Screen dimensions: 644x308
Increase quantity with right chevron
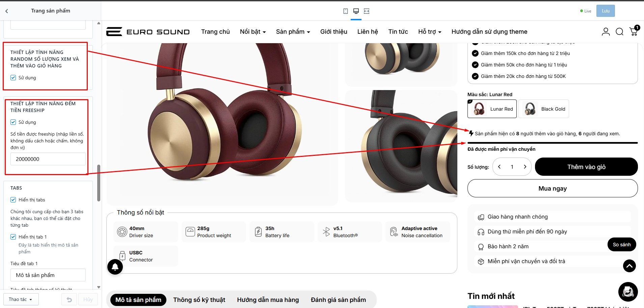coord(525,167)
